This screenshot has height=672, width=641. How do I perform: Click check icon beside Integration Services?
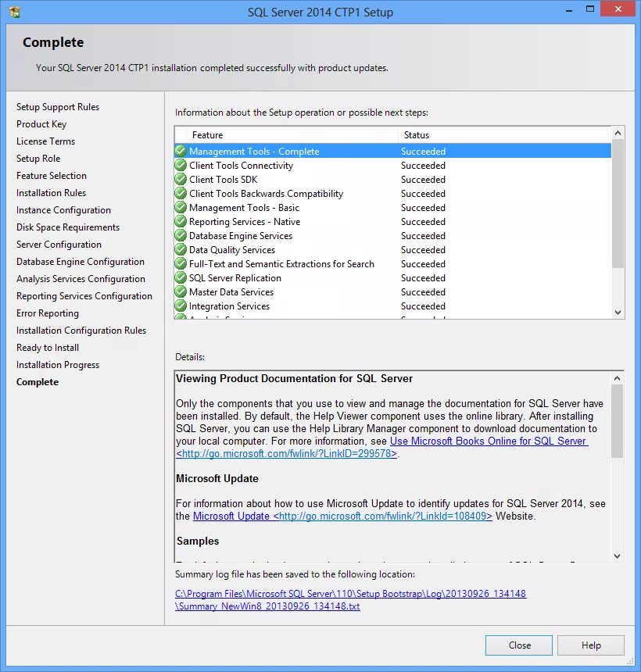pos(181,306)
